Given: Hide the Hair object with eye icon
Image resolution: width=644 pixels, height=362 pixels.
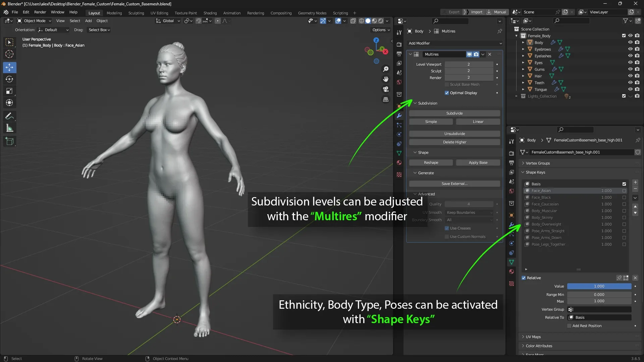Looking at the screenshot, I should click(x=630, y=76).
